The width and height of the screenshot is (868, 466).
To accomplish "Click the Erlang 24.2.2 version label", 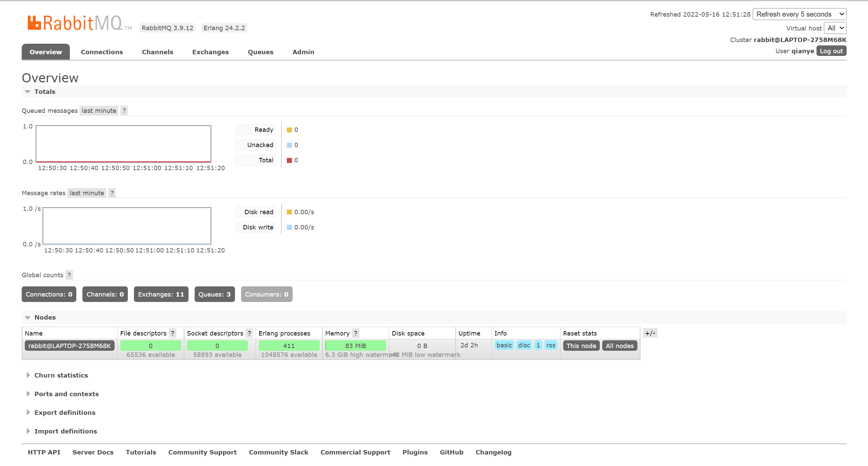I will pos(224,28).
